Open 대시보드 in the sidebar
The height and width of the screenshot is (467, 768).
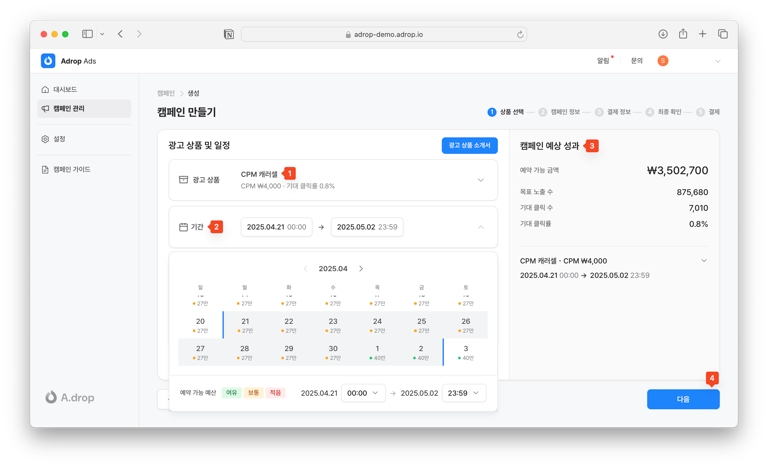(65, 90)
